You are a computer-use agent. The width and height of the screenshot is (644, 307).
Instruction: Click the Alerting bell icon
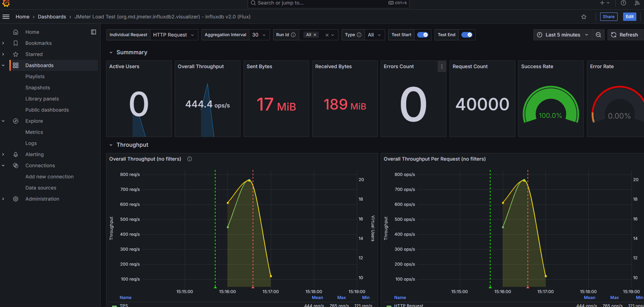coord(16,154)
